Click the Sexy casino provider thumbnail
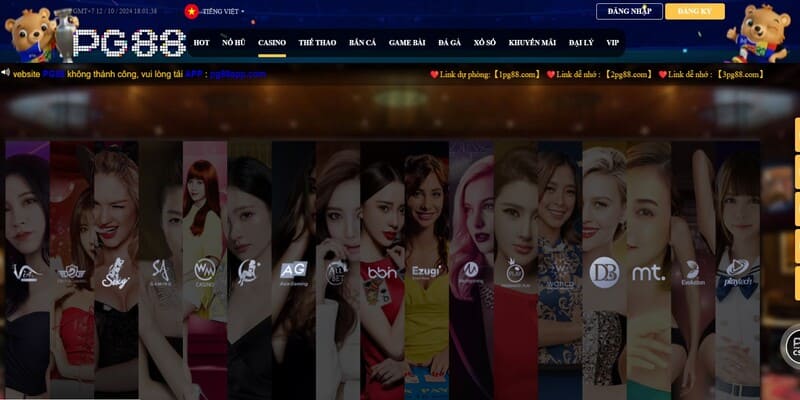 point(116,272)
